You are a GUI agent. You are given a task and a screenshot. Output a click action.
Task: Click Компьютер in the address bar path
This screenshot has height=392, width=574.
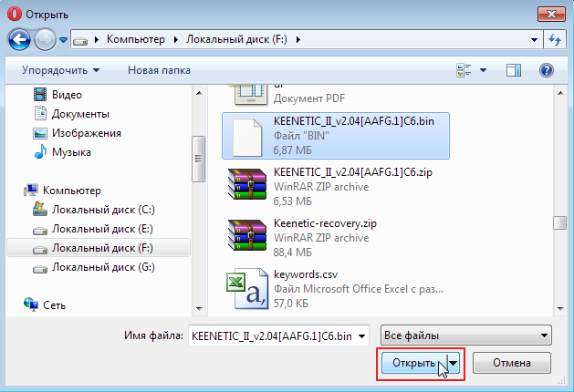135,39
